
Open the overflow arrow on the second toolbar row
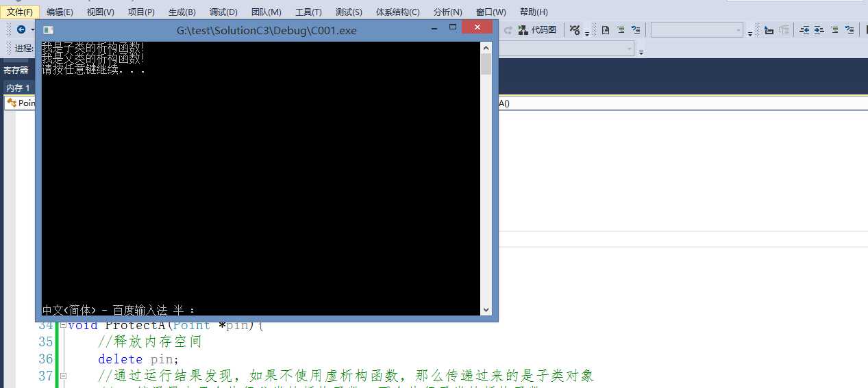coord(641,51)
